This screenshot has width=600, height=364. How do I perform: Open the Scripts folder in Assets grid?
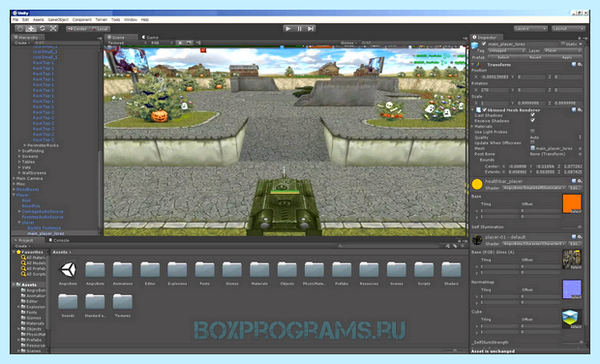[424, 273]
